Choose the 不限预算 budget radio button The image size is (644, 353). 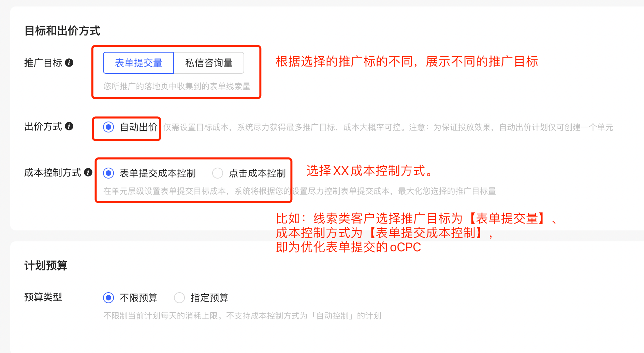coord(108,298)
